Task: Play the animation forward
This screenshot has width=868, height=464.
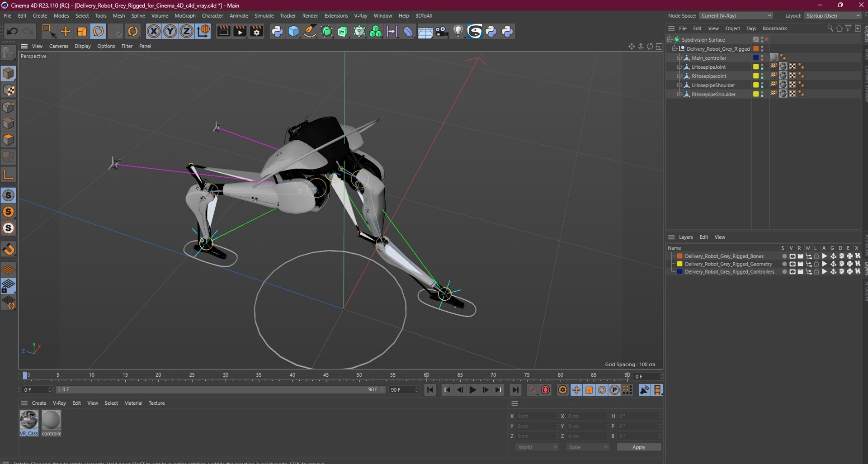Action: (473, 390)
